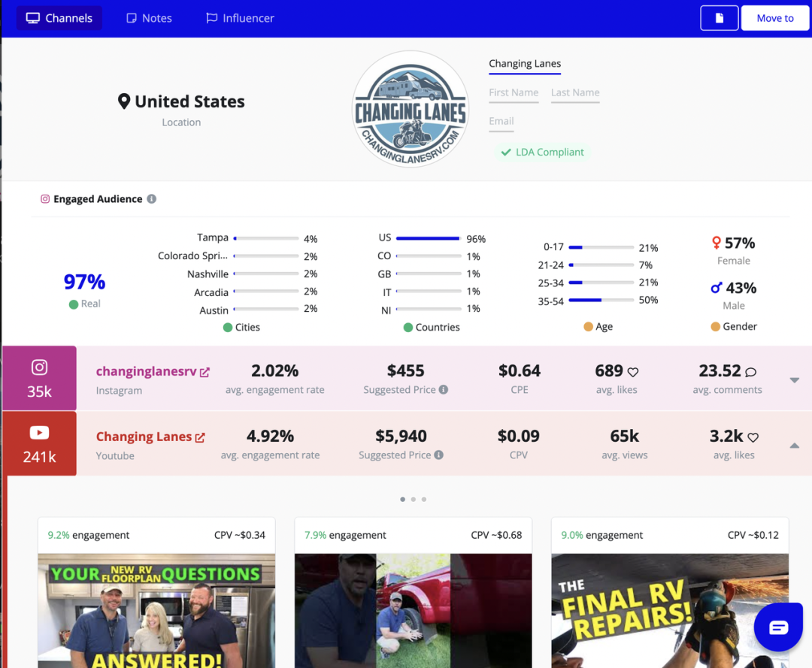Click the First Name input field
This screenshot has width=812, height=668.
(514, 93)
